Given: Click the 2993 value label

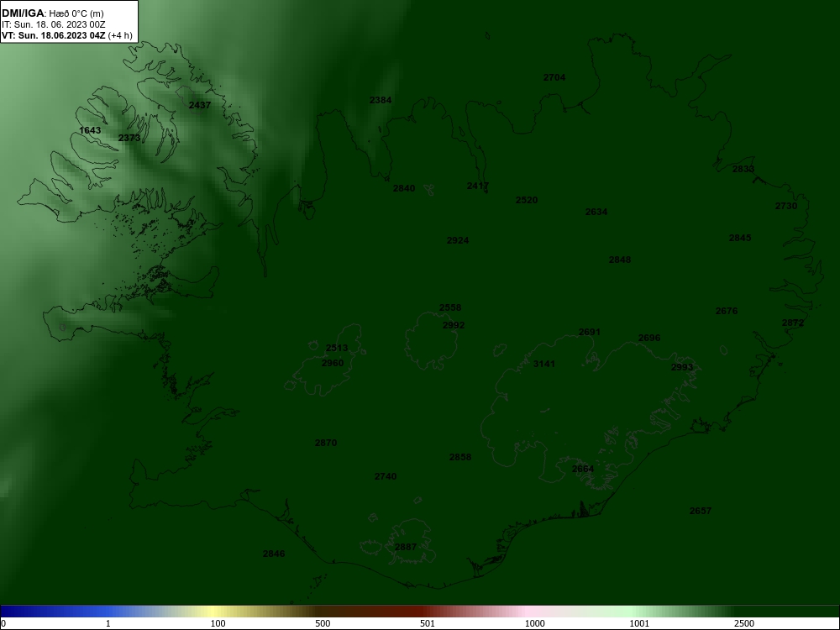Looking at the screenshot, I should (682, 367).
